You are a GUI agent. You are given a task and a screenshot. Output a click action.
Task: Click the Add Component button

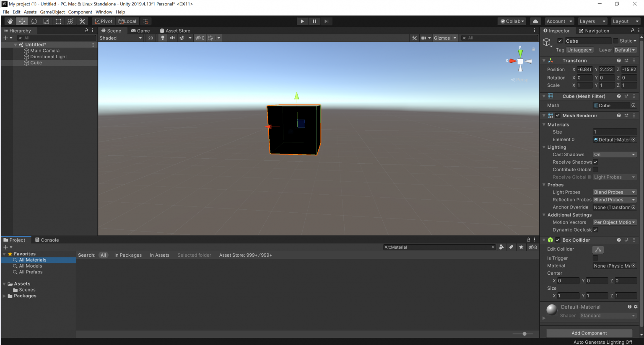pos(589,333)
